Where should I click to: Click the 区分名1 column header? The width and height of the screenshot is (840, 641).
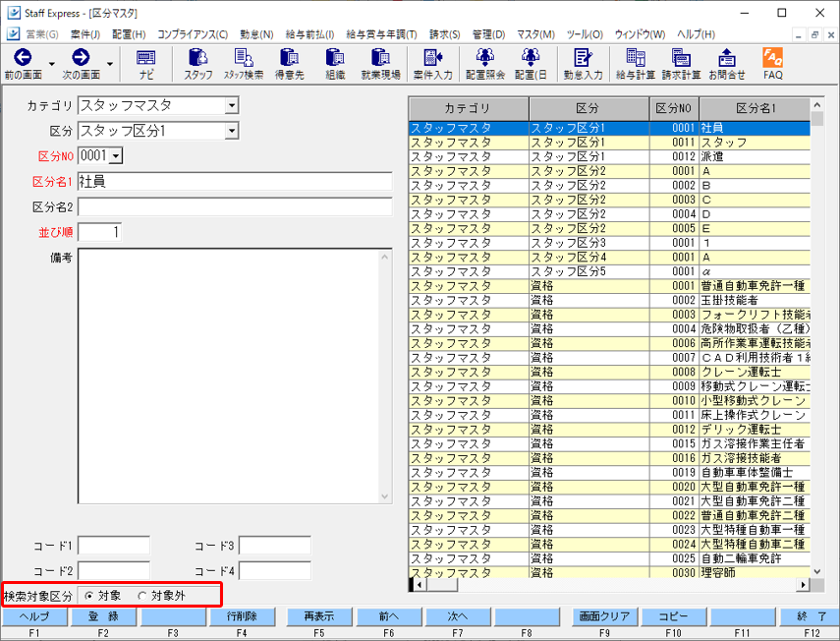(x=755, y=109)
